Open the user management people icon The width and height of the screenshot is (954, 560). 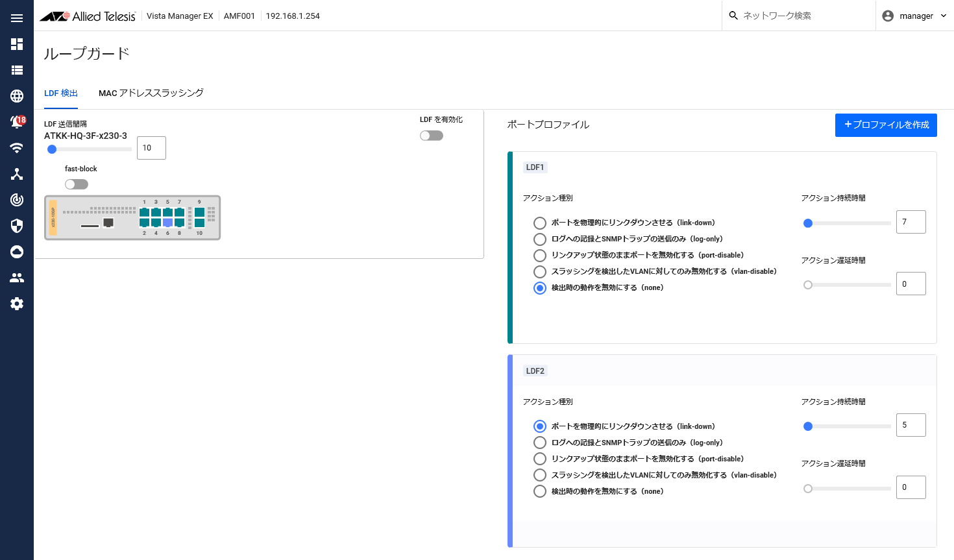tap(17, 278)
